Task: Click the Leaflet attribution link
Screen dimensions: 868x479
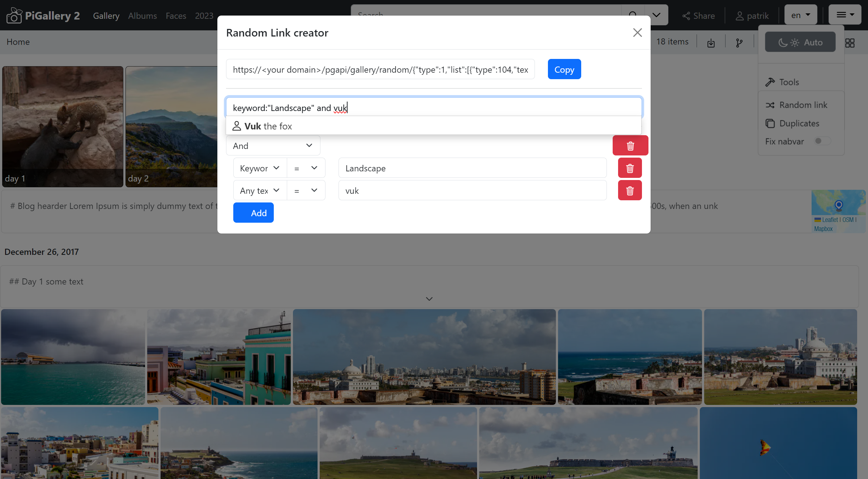Action: pos(830,220)
